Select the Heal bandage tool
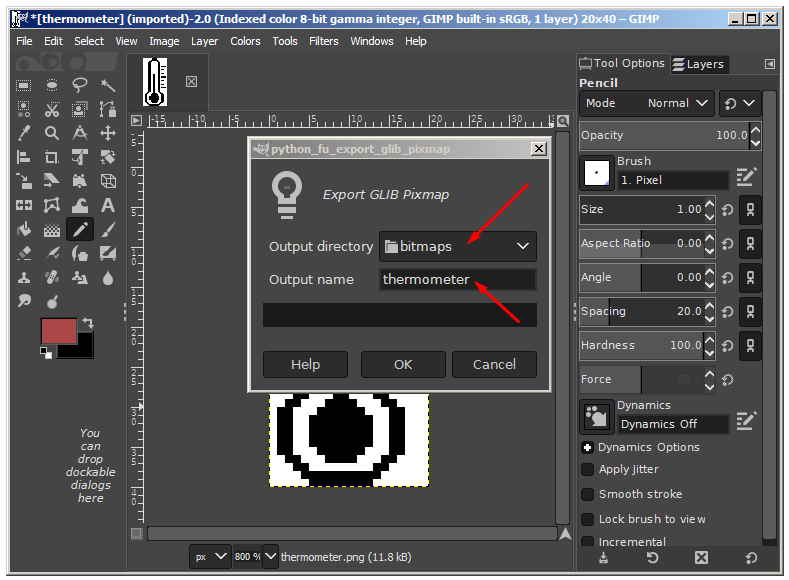The height and width of the screenshot is (580, 789). (x=51, y=278)
